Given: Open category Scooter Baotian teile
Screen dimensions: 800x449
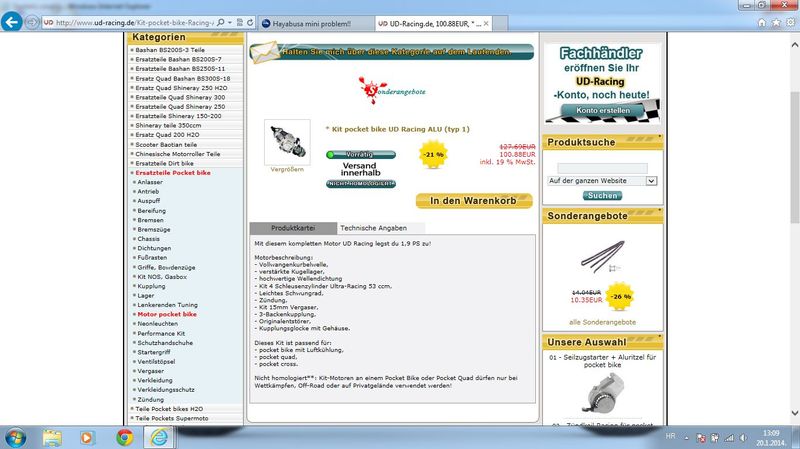Looking at the screenshot, I should (x=166, y=144).
